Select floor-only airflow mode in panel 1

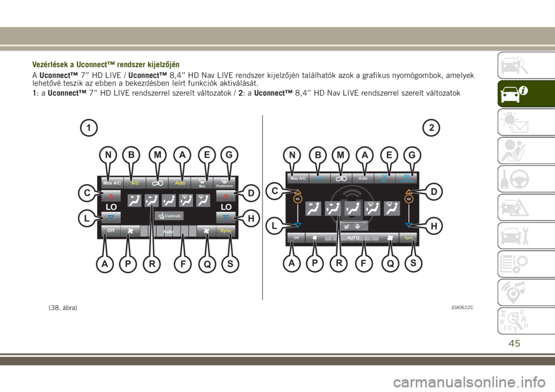tap(169, 201)
